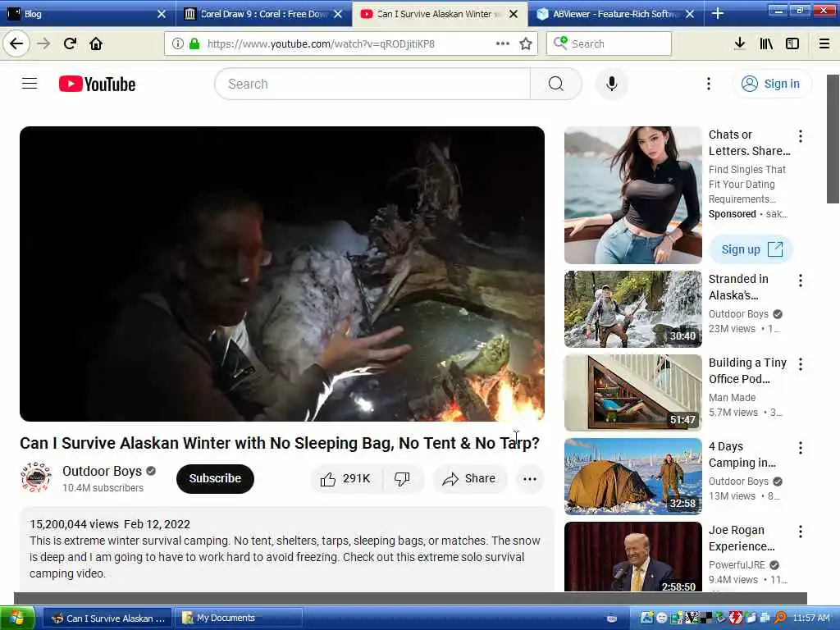
Task: Open a new browser tab with plus
Action: (x=717, y=14)
